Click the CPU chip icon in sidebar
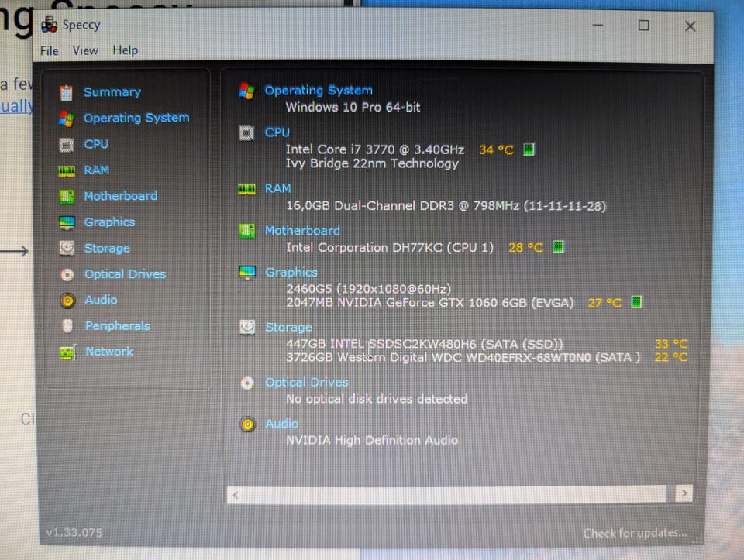The image size is (744, 560). 67,144
